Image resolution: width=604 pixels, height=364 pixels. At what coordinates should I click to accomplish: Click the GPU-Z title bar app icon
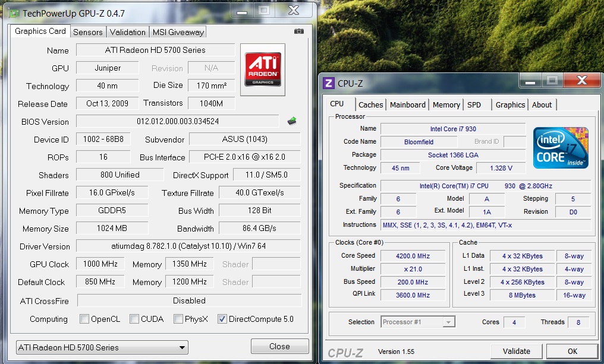(x=15, y=14)
